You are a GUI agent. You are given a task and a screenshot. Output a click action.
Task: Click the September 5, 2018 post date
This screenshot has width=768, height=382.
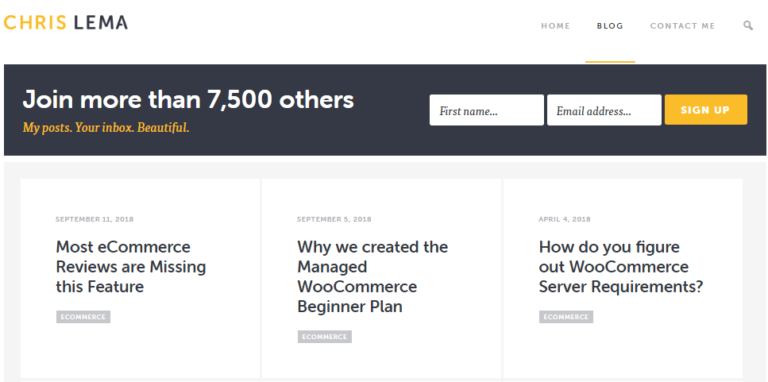[334, 219]
